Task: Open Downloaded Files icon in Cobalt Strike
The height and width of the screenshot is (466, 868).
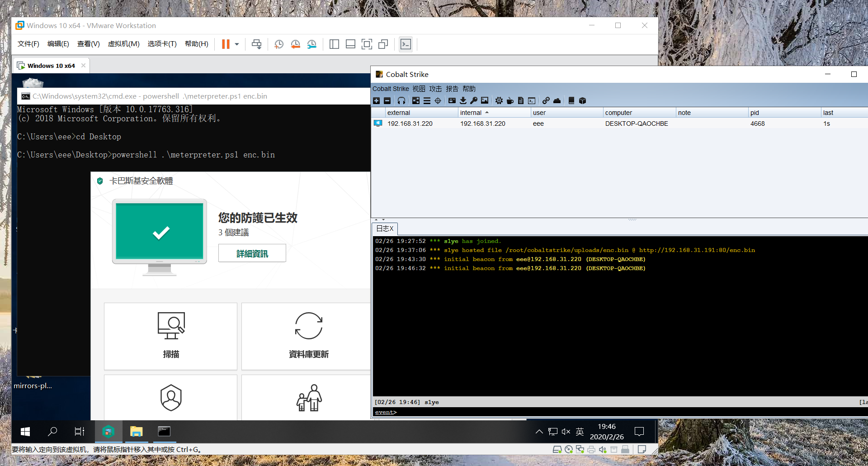Action: pyautogui.click(x=463, y=100)
